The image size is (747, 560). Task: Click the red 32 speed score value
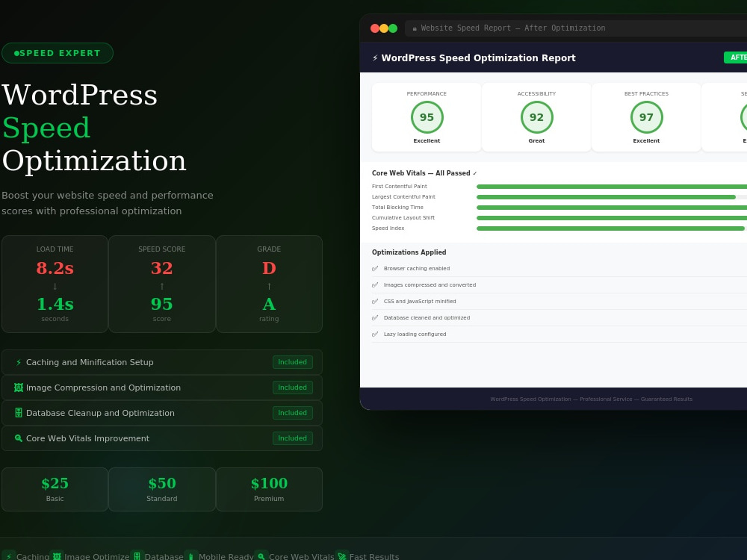(x=162, y=268)
